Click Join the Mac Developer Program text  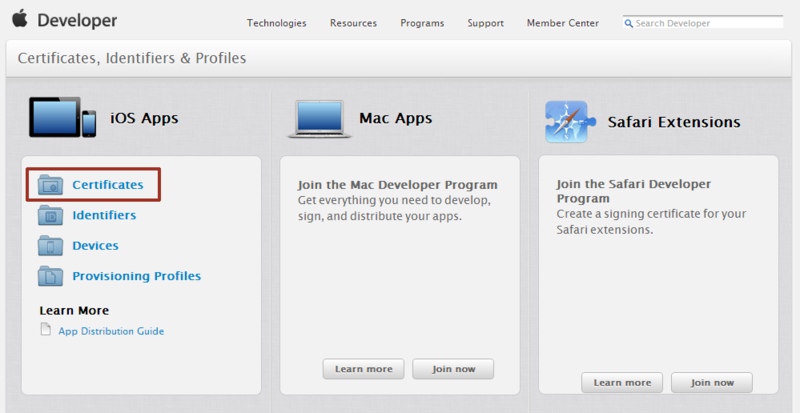[x=397, y=185]
